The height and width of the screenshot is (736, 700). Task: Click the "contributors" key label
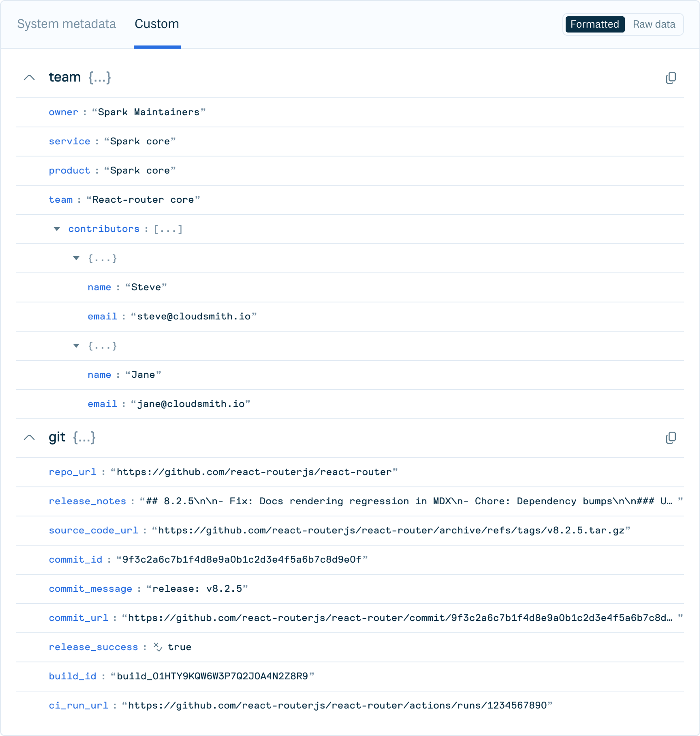[x=104, y=229]
